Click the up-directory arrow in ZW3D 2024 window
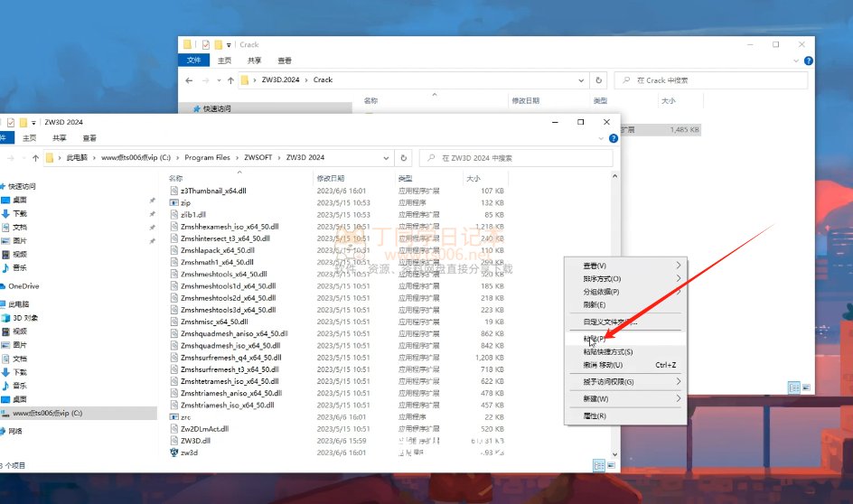The height and width of the screenshot is (504, 853). [35, 157]
